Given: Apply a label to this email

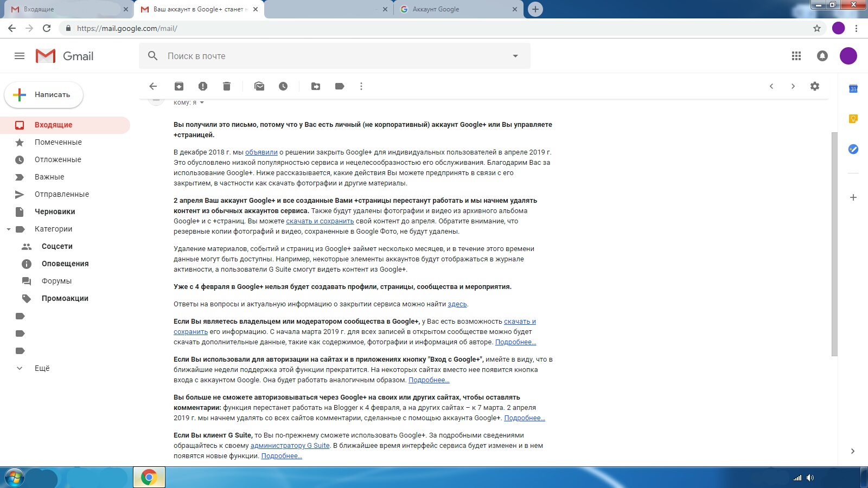Looking at the screenshot, I should pyautogui.click(x=340, y=86).
